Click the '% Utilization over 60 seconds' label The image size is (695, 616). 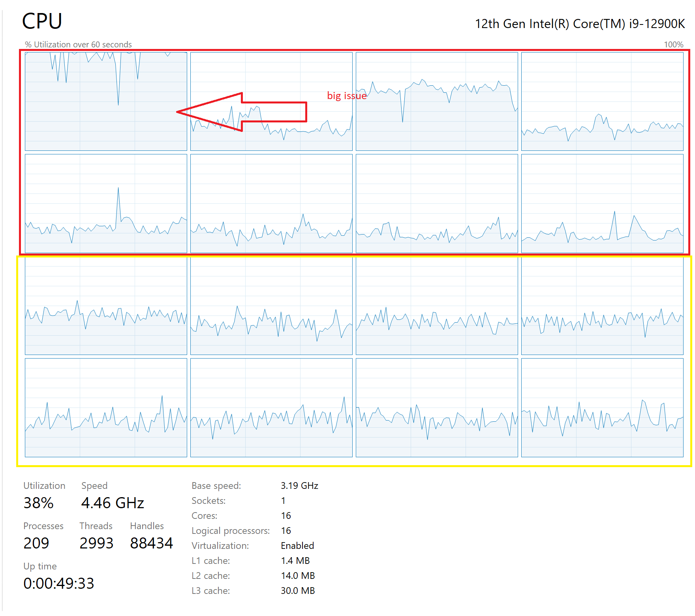(78, 45)
